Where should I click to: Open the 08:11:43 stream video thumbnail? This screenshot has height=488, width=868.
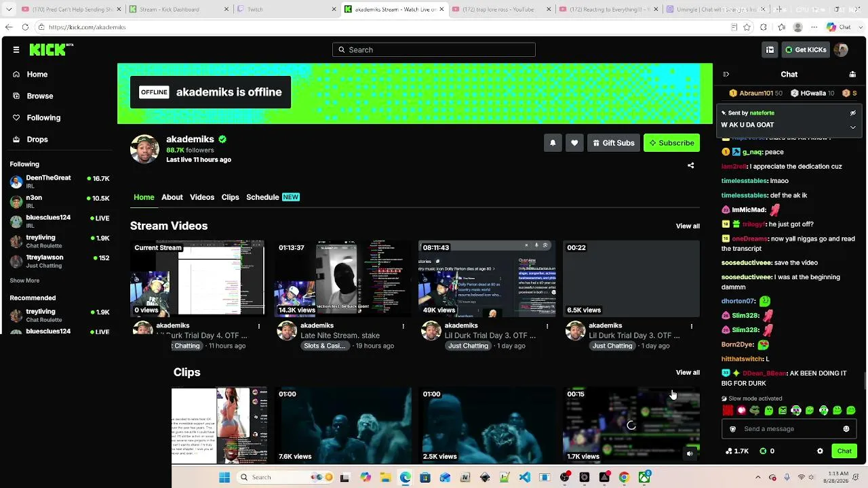[486, 278]
